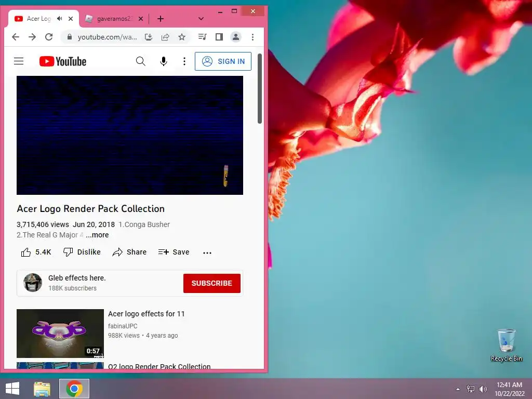Click the red SUBSCRIBE button
Image resolution: width=532 pixels, height=399 pixels.
(212, 283)
